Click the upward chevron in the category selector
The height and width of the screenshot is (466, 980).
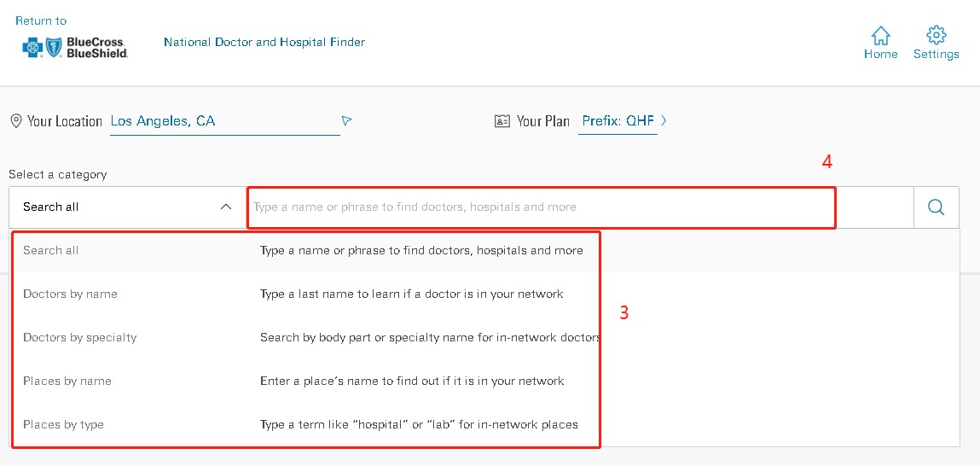(226, 207)
